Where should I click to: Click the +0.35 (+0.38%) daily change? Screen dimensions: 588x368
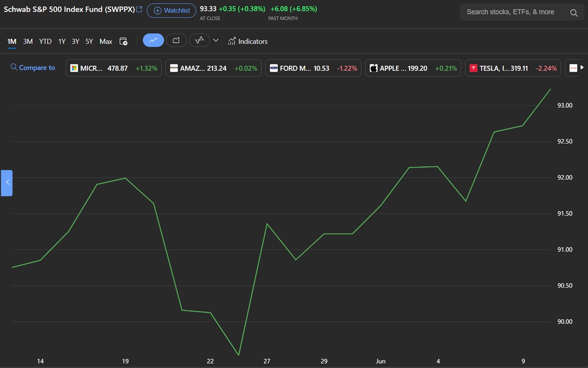click(242, 9)
